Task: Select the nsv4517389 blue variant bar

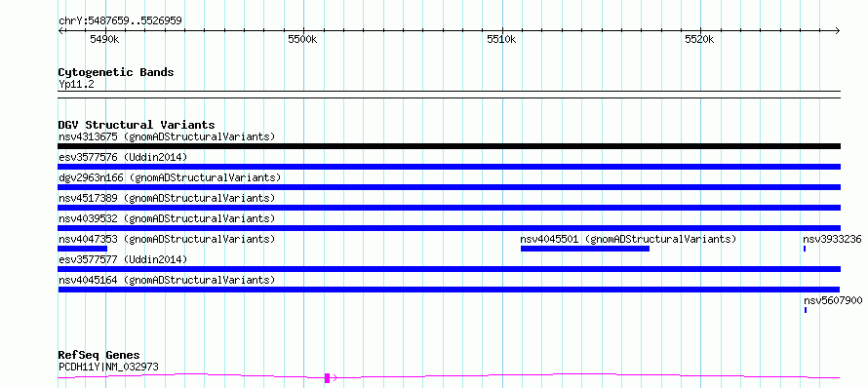Action: pyautogui.click(x=449, y=208)
